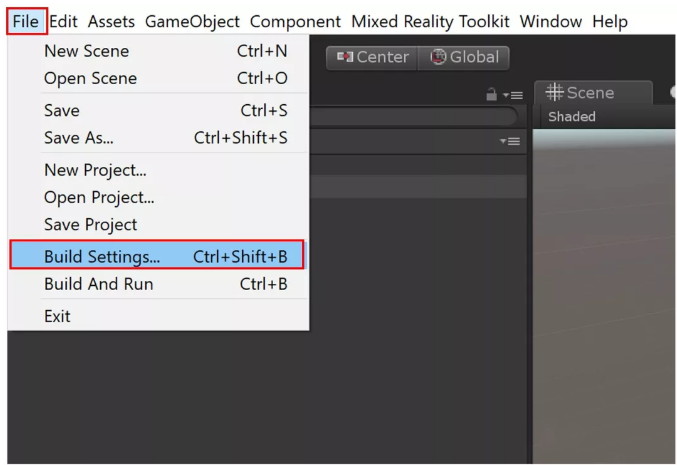Open the Assets menu in the menu bar
The height and width of the screenshot is (465, 677).
111,21
